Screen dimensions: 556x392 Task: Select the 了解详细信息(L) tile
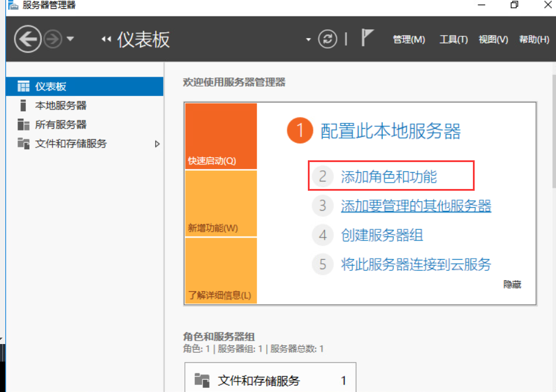pyautogui.click(x=221, y=270)
